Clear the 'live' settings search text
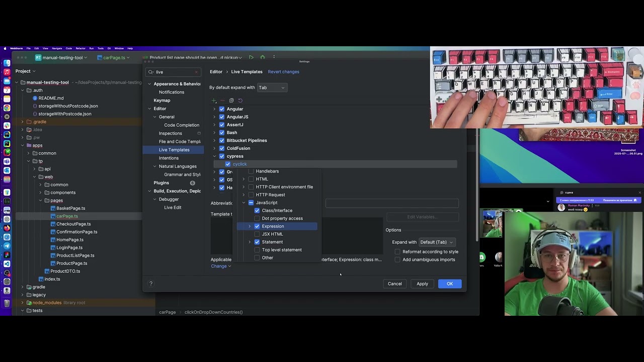Viewport: 644px width, 362px height. click(x=196, y=72)
